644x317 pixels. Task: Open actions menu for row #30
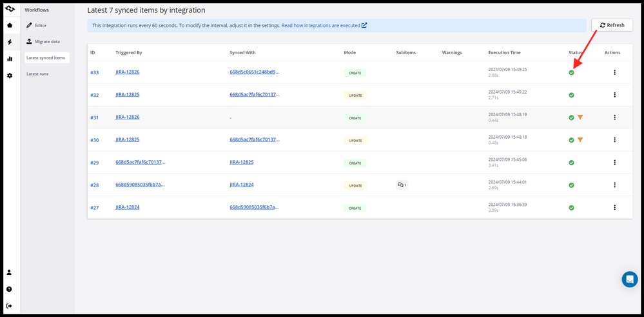[x=615, y=140]
